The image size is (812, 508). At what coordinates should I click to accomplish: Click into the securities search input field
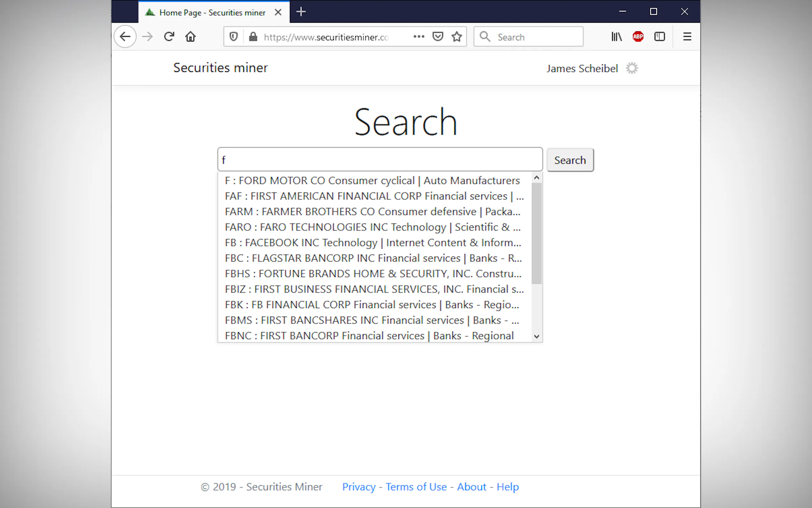point(380,160)
